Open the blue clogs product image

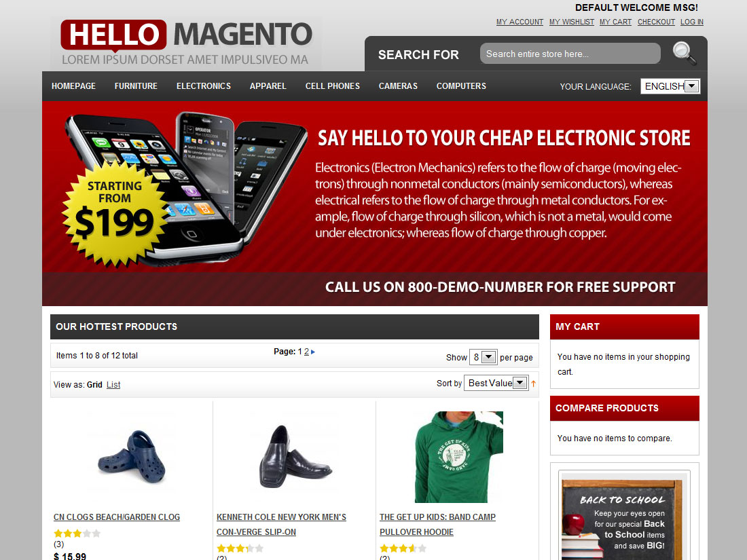132,457
